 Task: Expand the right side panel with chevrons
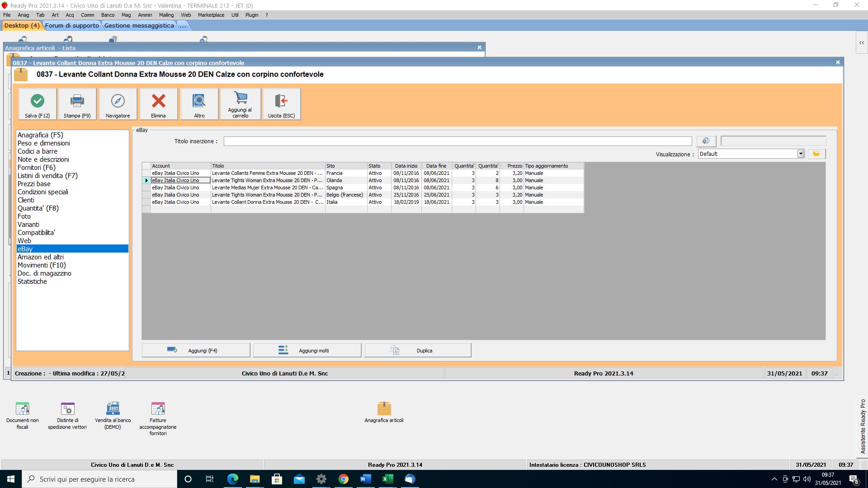[862, 42]
